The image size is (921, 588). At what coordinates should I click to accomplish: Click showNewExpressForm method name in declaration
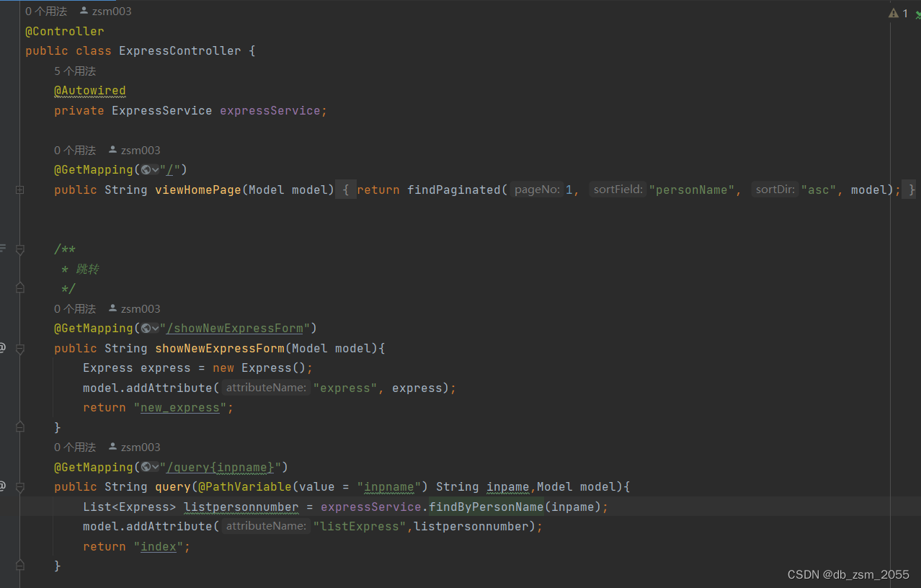[220, 349]
